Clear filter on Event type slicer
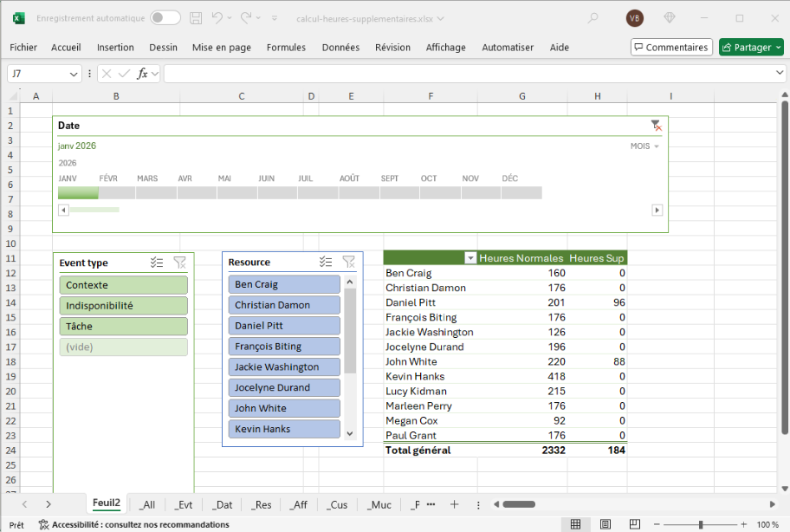 [179, 263]
